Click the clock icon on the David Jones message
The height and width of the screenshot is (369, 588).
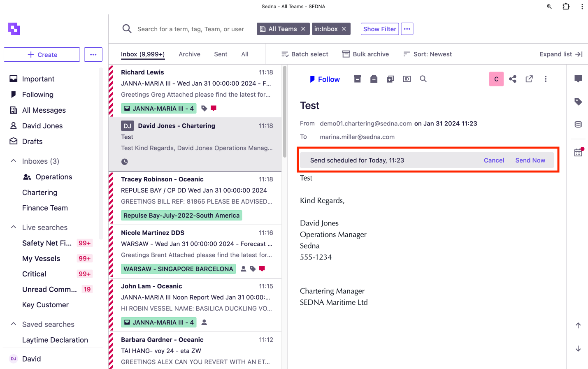tap(125, 162)
